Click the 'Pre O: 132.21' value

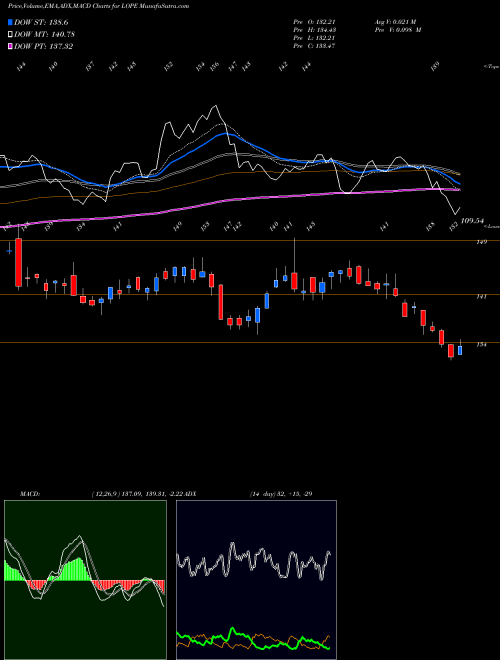click(x=314, y=22)
